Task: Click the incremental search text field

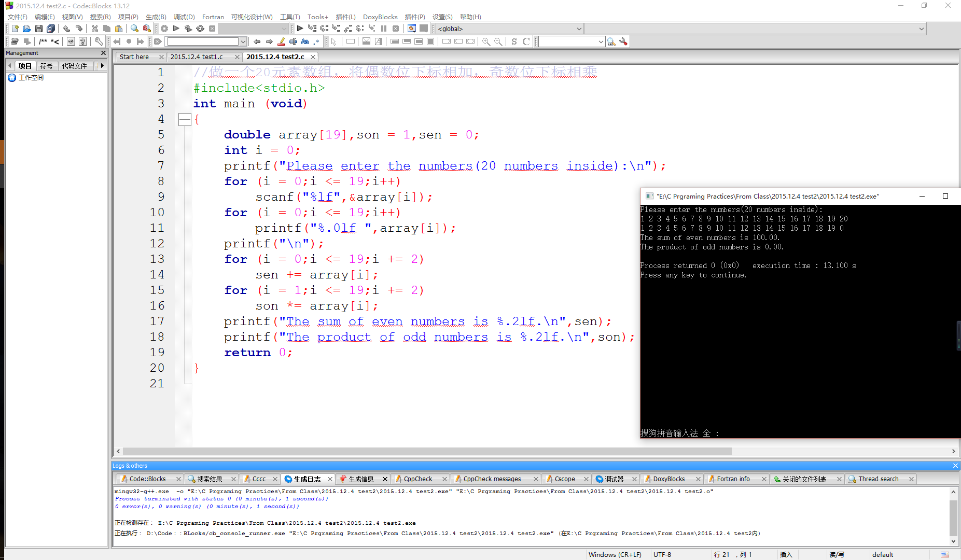Action: click(x=203, y=41)
